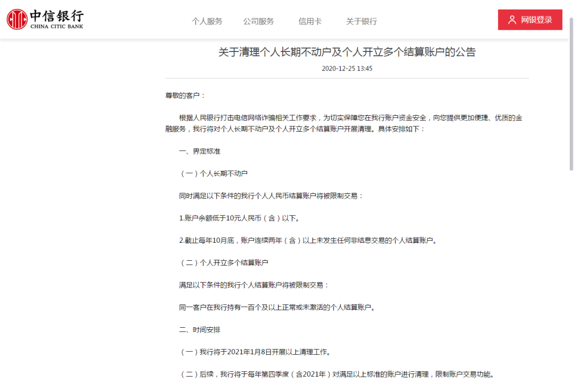Open the 个人服务 navigation menu
574x392 pixels.
coord(207,21)
